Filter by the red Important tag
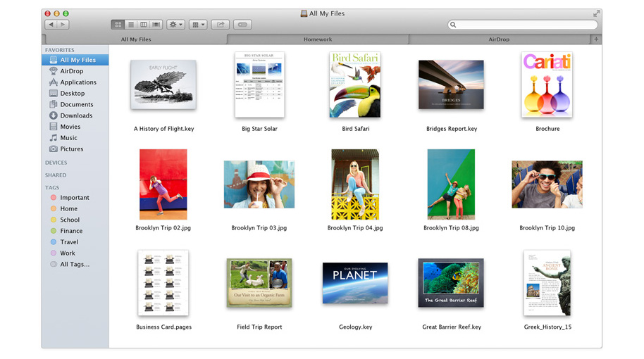This screenshot has height=359, width=644. pos(75,198)
